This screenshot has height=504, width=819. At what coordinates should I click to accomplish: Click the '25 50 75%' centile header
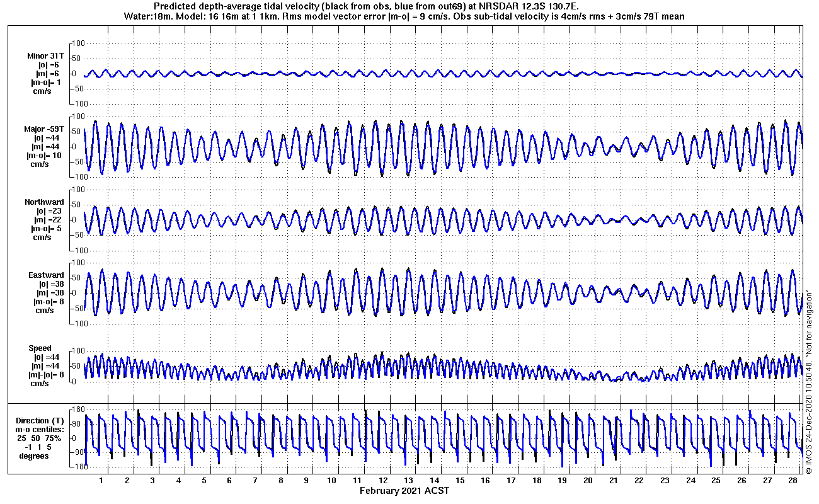(x=40, y=438)
